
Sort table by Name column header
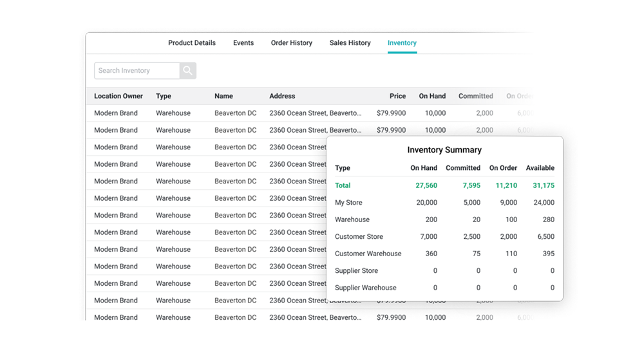[223, 96]
